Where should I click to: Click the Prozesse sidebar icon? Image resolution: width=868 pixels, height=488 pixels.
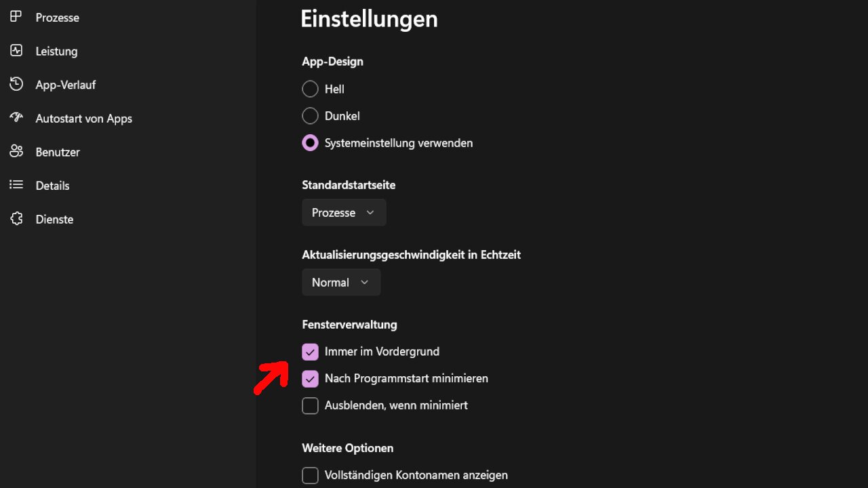coord(16,17)
